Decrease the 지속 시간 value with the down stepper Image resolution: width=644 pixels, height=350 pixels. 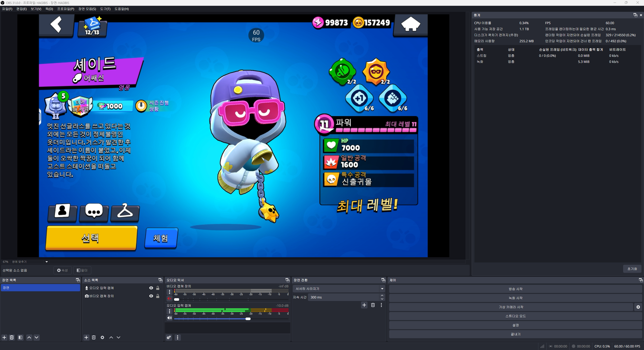(x=382, y=299)
